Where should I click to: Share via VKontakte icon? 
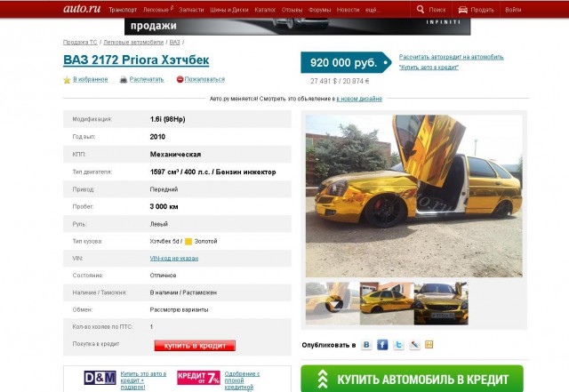[366, 345]
